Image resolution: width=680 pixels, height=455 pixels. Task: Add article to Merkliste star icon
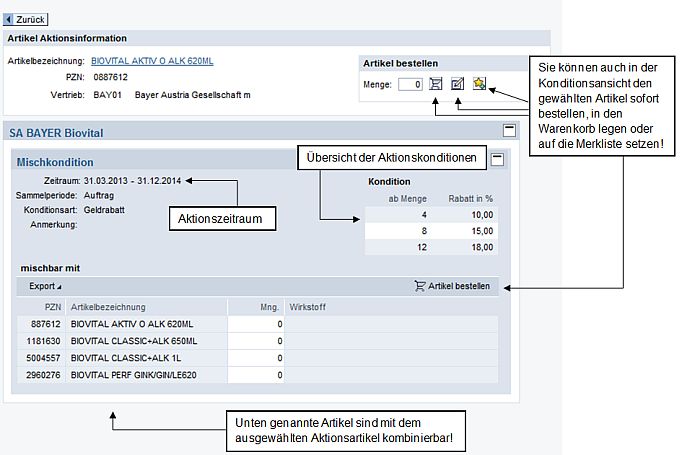[x=479, y=83]
